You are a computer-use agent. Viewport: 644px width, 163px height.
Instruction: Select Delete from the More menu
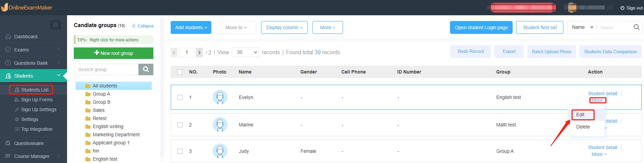(x=583, y=127)
